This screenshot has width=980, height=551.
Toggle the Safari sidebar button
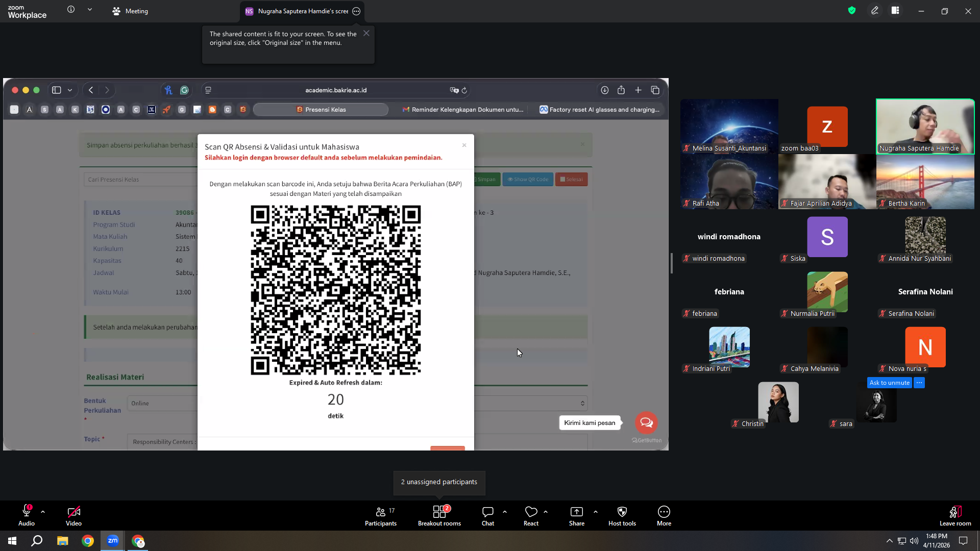coord(57,90)
